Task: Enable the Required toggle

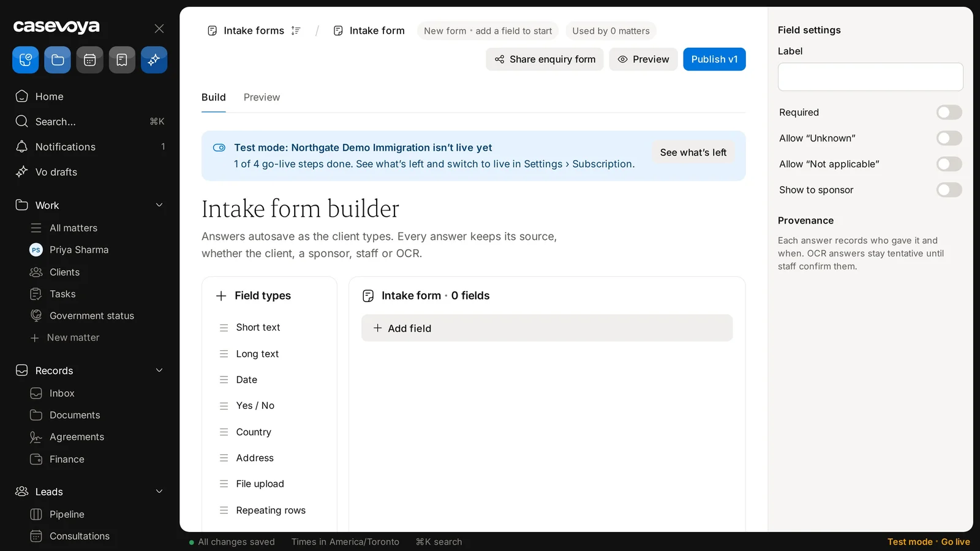Action: click(949, 113)
